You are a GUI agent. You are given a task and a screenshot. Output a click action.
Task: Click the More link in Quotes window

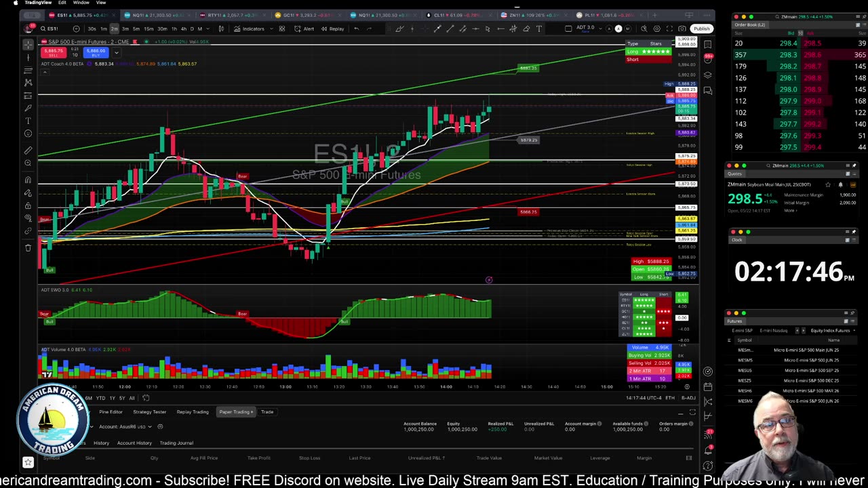[789, 210]
